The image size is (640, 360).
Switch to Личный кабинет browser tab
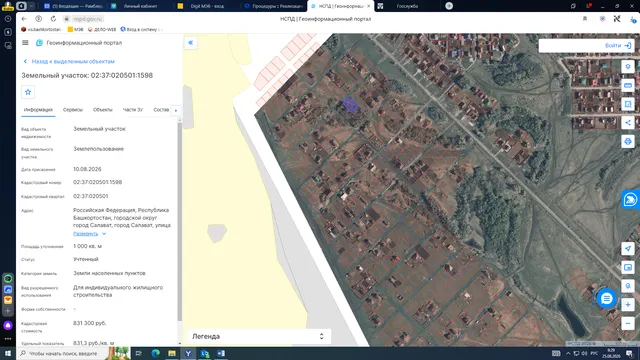coord(140,6)
